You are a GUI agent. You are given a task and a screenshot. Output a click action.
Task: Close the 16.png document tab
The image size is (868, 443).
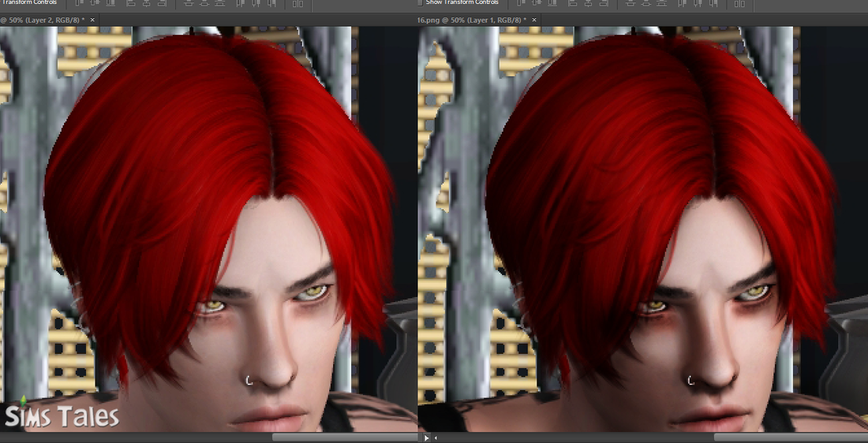pos(534,20)
